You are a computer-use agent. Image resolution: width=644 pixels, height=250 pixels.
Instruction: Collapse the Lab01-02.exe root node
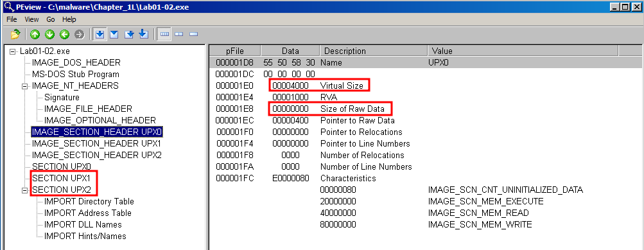click(x=13, y=51)
